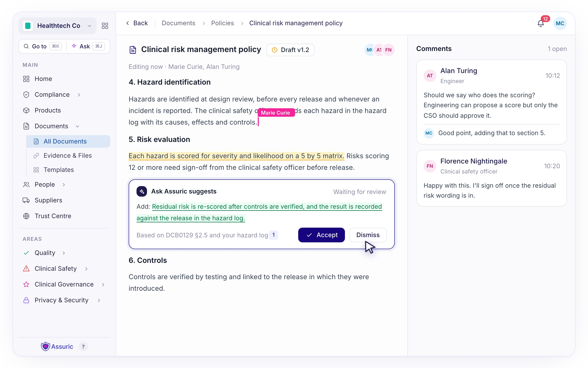588x368 pixels.
Task: Click the Assuric shield logo
Action: point(45,346)
